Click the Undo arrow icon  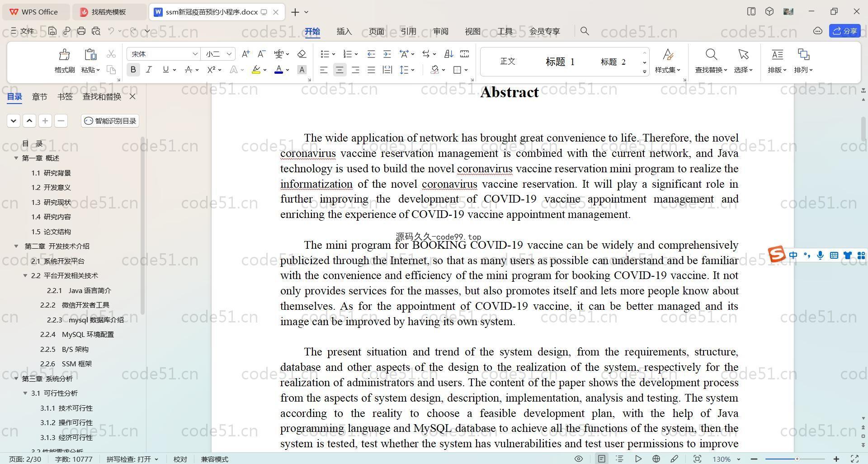pyautogui.click(x=111, y=31)
